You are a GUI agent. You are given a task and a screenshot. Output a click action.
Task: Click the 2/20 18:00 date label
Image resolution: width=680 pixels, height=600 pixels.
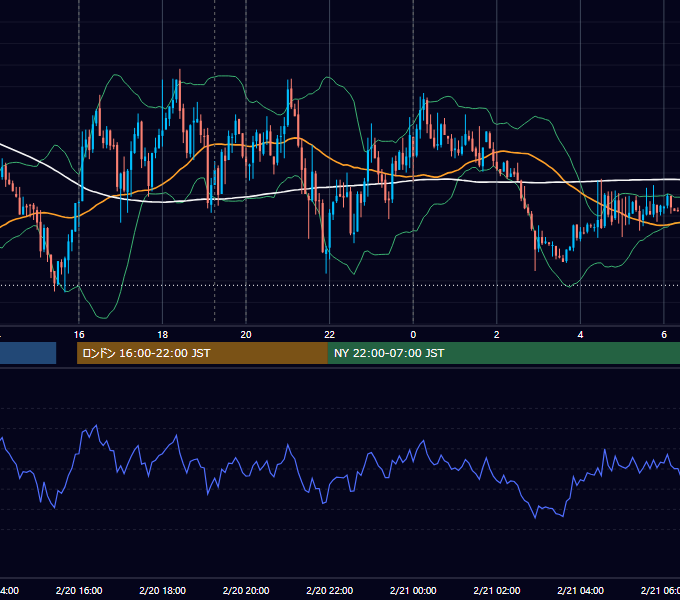[x=163, y=590]
